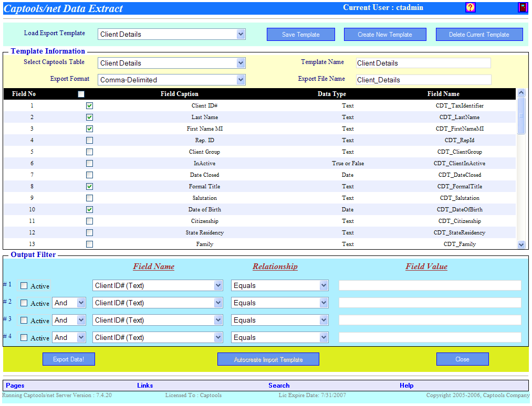
Task: Check the InActive field checkbox
Action: click(89, 163)
